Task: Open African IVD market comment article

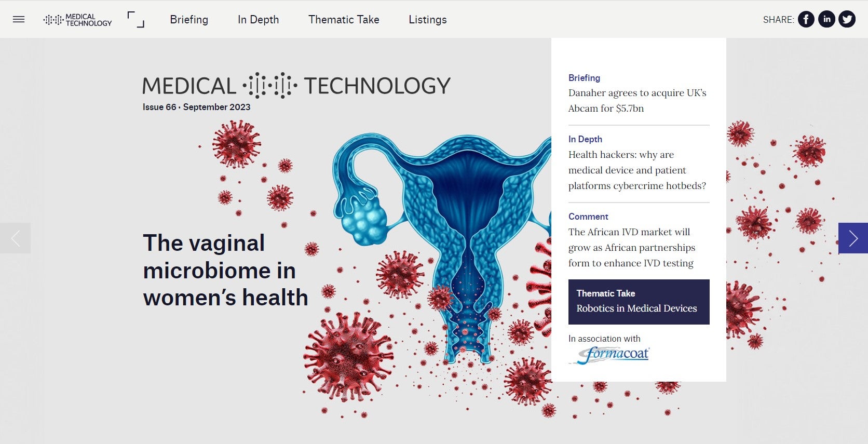Action: pyautogui.click(x=631, y=248)
